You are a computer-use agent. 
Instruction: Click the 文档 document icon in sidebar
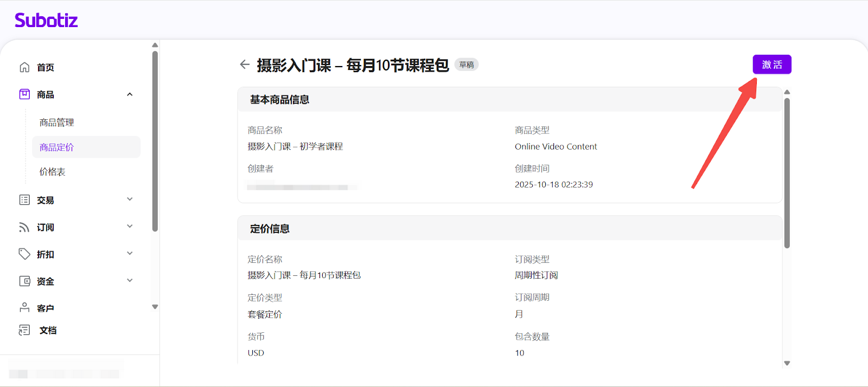point(24,330)
